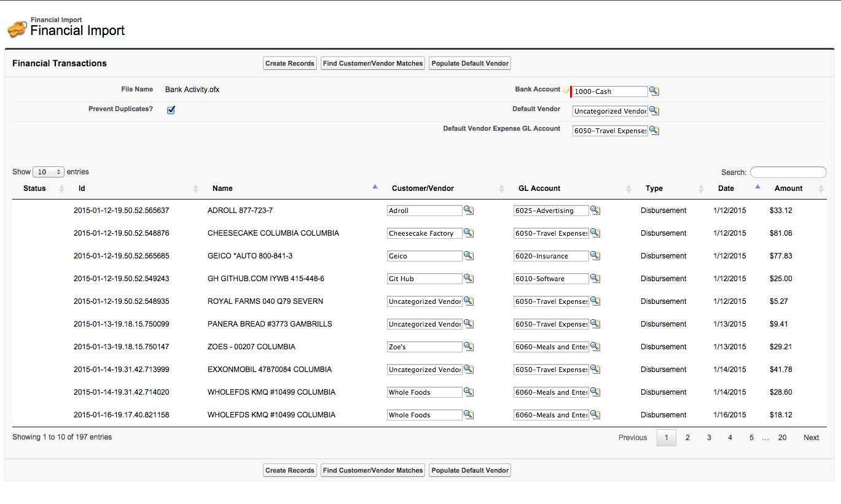Open the Default Vendor lookup magnifier
This screenshot has width=841, height=504.
654,110
